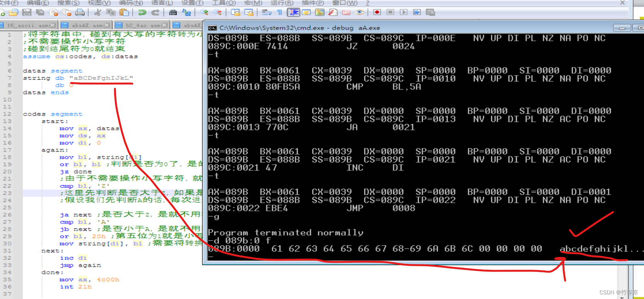Click the Cut scissors icon
The height and width of the screenshot is (299, 644).
[x=98, y=13]
